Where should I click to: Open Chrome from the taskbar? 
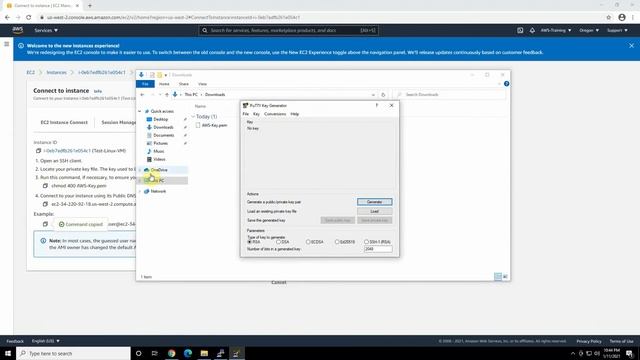coord(171,353)
